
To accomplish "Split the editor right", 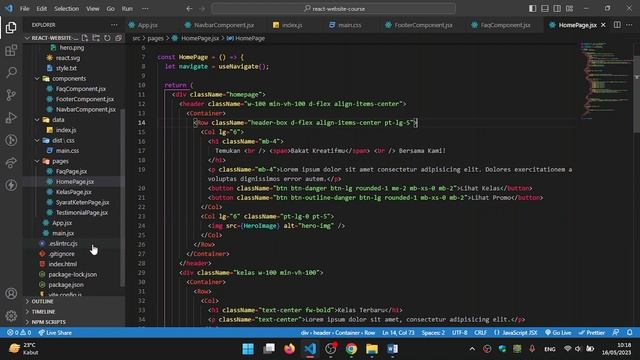I will [x=617, y=25].
